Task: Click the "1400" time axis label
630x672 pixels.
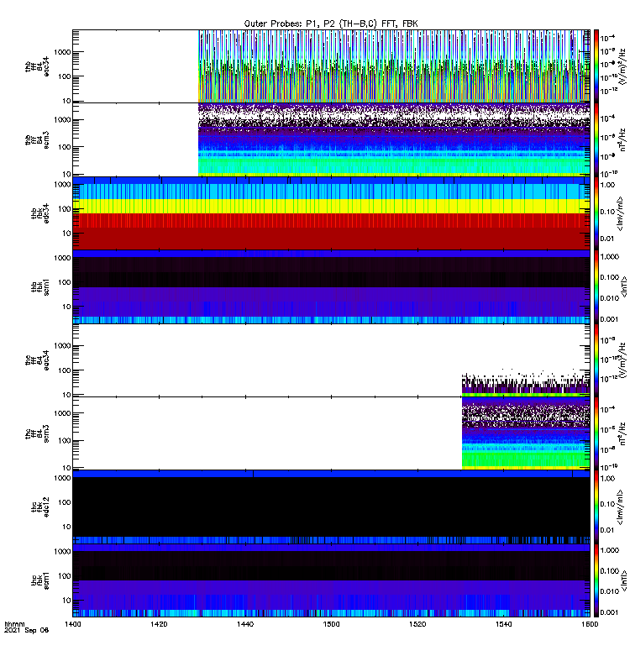Action: click(x=72, y=624)
